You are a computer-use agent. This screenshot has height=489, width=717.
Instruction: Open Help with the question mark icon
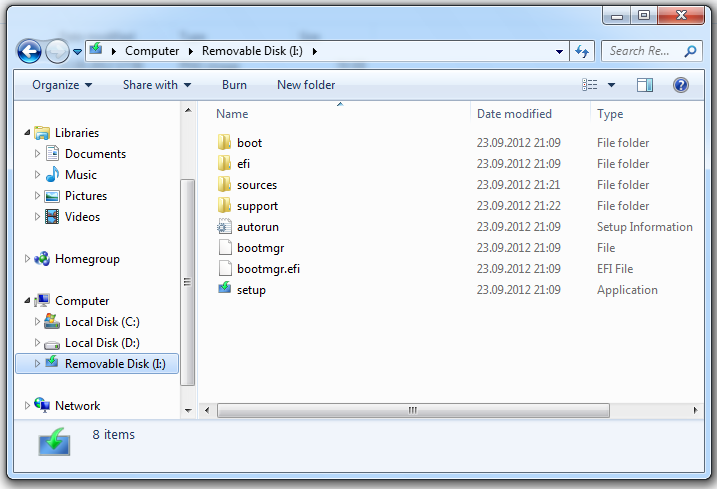tap(680, 85)
